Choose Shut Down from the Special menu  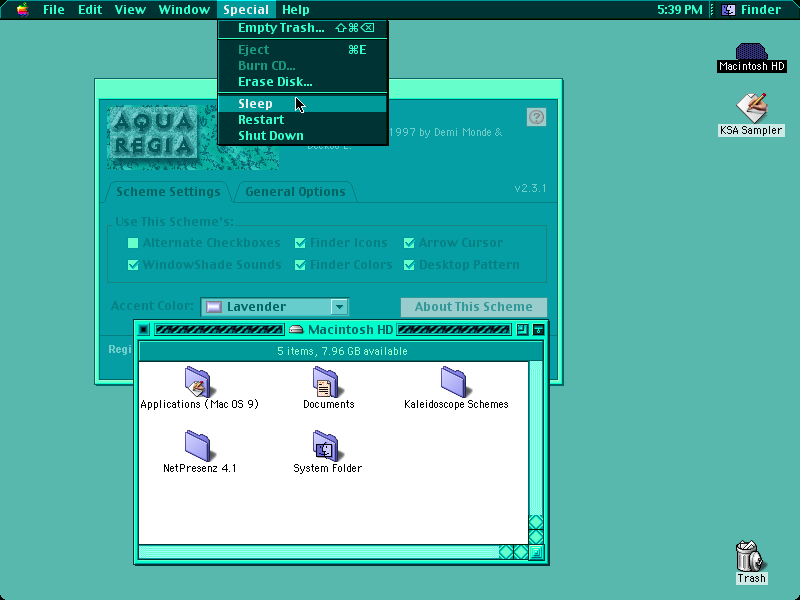[303, 136]
